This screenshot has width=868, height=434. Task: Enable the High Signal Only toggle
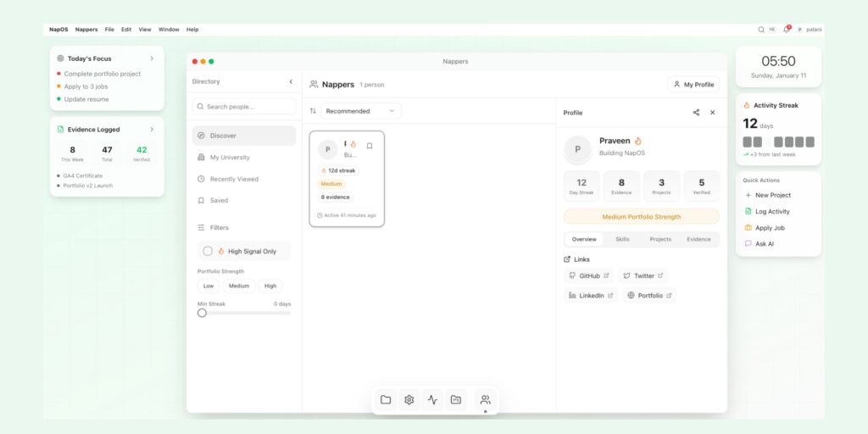coord(208,251)
